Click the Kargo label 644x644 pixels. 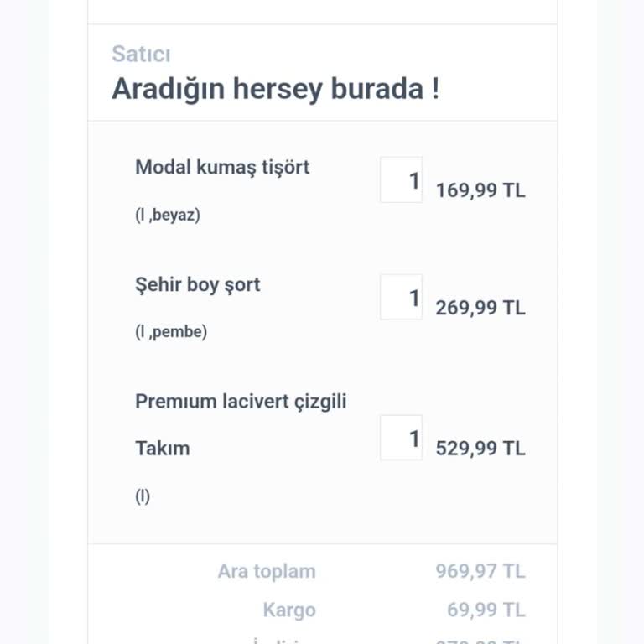coord(289,610)
